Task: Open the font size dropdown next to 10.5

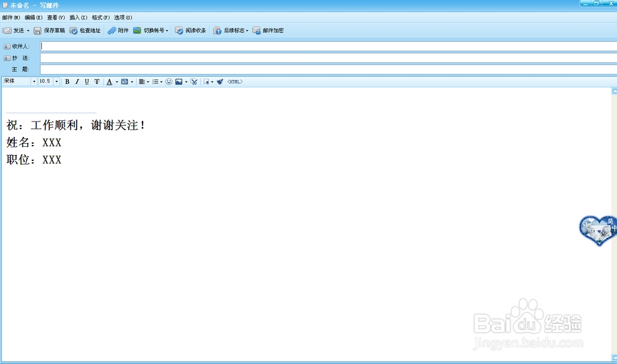Action: 56,81
